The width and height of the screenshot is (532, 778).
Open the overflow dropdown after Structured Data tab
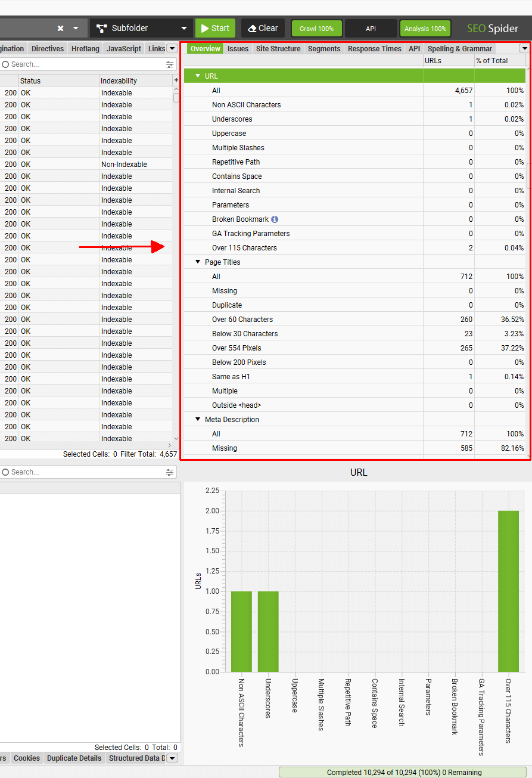172,758
